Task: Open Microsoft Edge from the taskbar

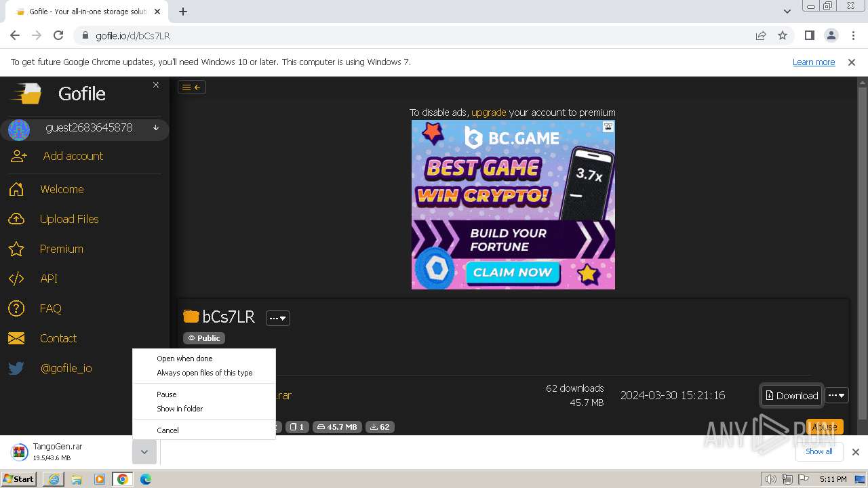Action: [x=146, y=479]
